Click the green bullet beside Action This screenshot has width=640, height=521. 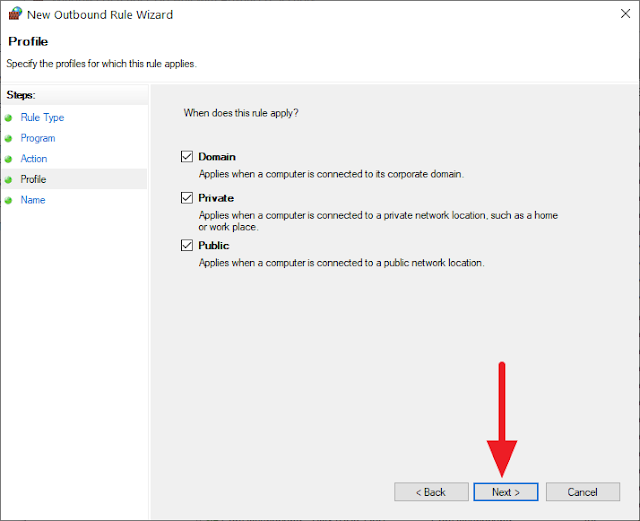coord(8,159)
